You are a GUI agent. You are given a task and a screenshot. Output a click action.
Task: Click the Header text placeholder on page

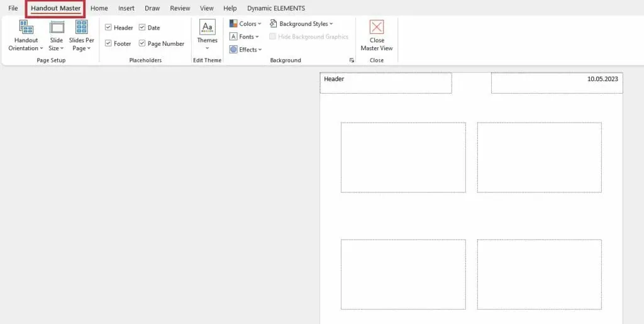[386, 83]
